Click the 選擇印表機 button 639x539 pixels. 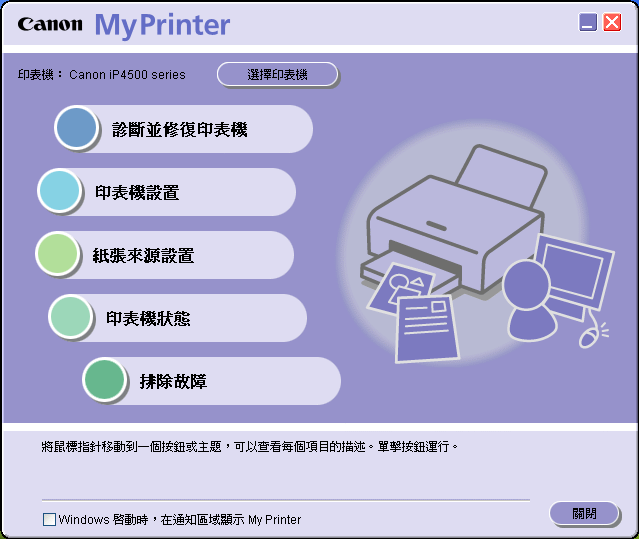[x=278, y=74]
